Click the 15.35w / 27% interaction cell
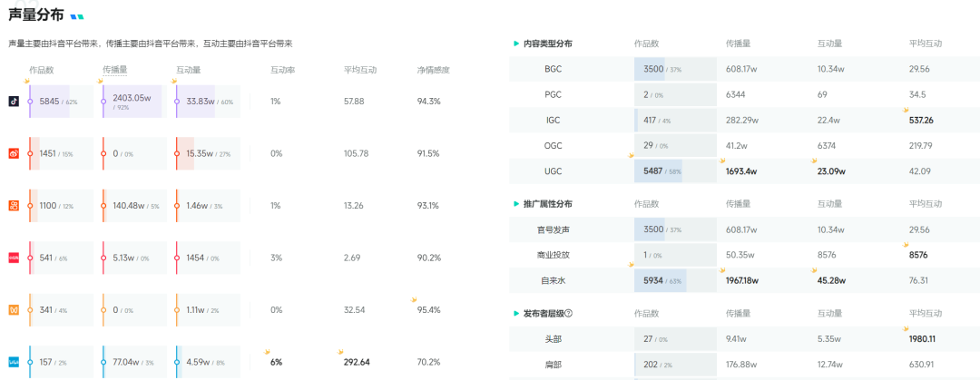 click(208, 153)
